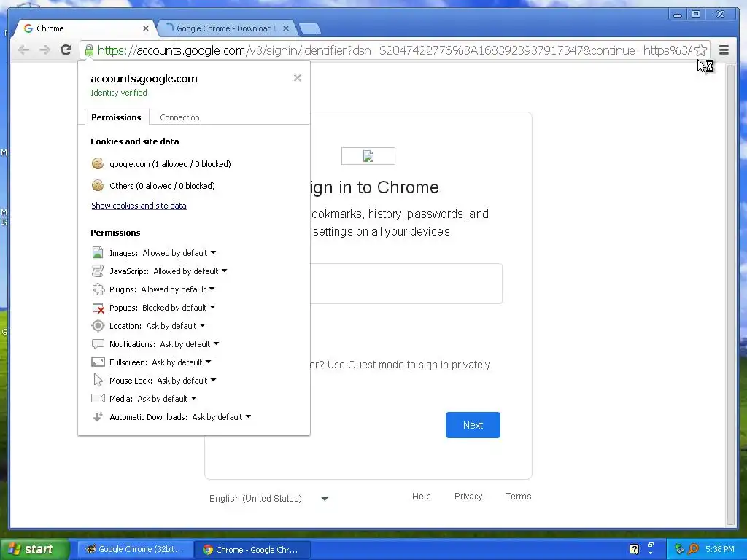Click the Location target icon
Viewport: 747px width, 560px height.
[98, 326]
